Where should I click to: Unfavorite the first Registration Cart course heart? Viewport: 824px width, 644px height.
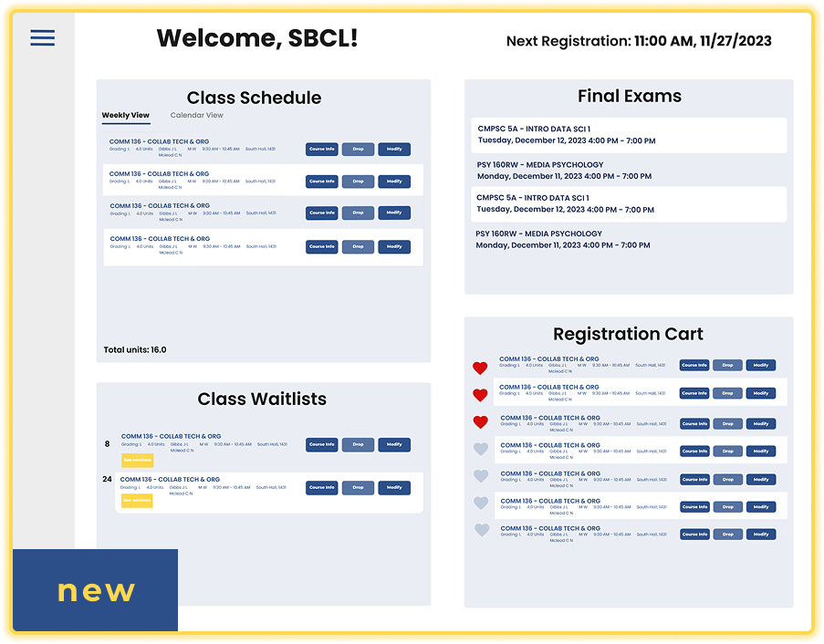coord(480,368)
